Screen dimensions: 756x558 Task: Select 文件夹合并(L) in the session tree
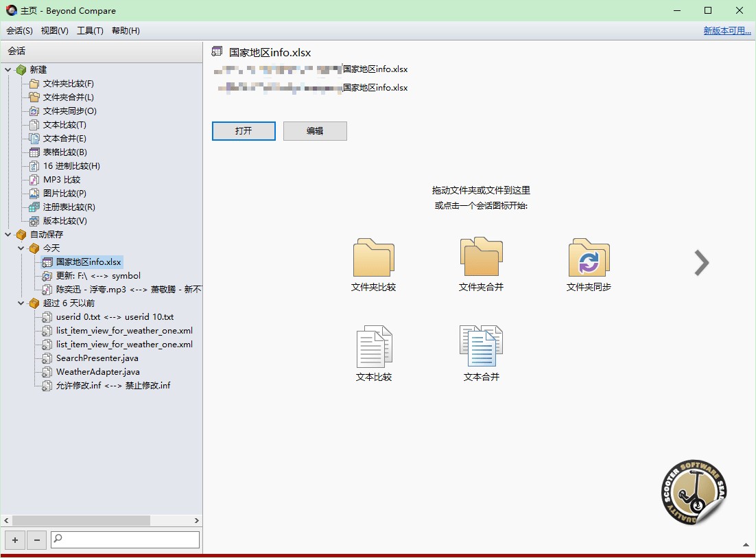tap(68, 97)
